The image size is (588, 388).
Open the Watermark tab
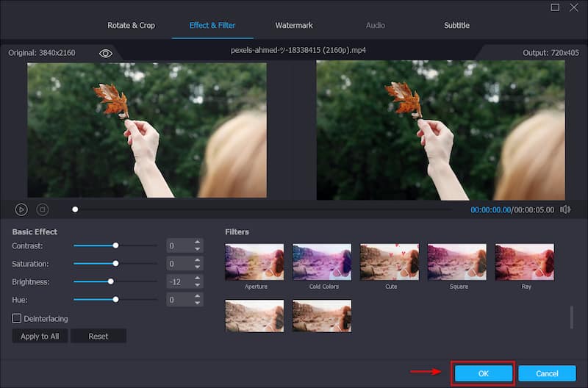[294, 25]
